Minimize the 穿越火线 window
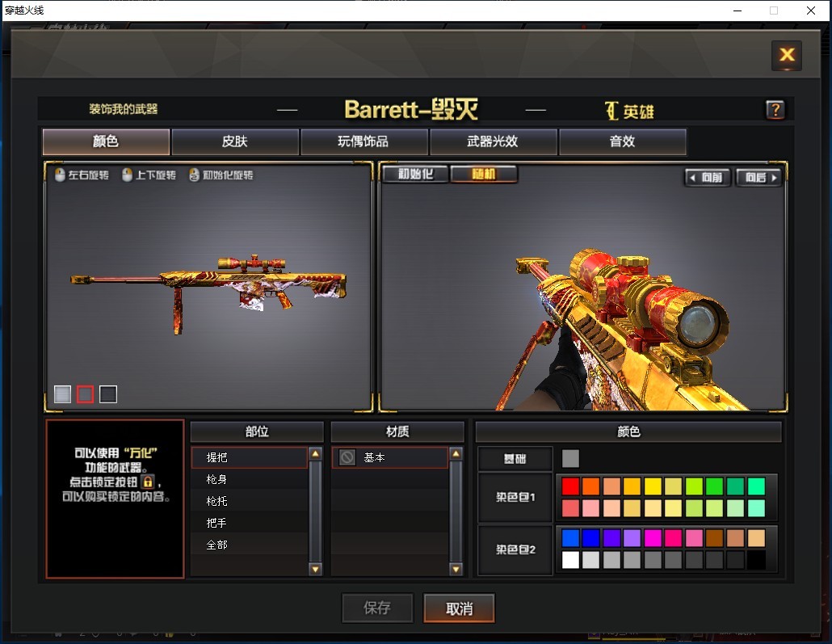Viewport: 832px width, 644px height. [737, 11]
